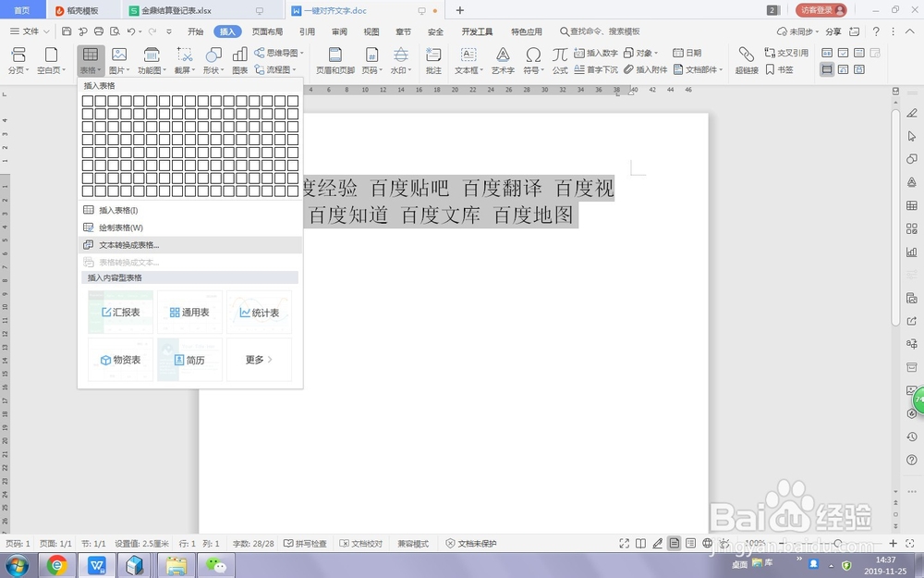Open 页眉和页脚 header and footer

coord(335,61)
